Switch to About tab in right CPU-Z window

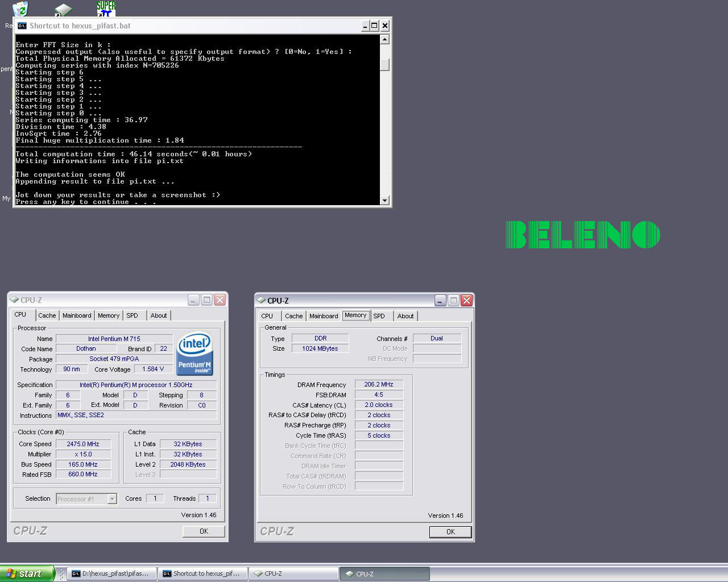pos(406,316)
